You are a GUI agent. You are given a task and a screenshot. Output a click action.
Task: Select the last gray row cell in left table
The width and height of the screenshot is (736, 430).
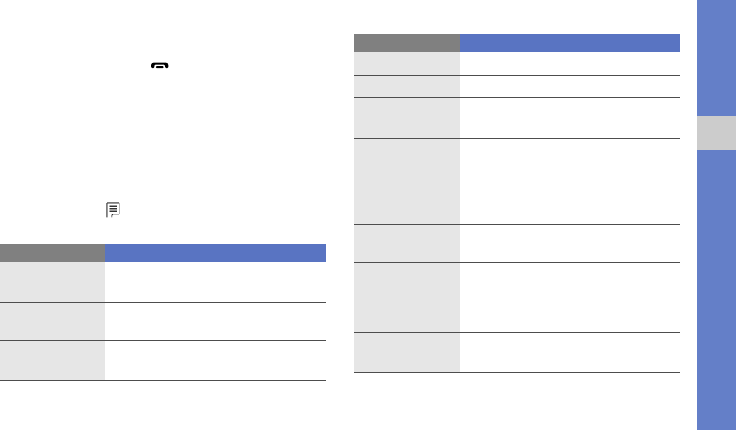click(x=53, y=360)
